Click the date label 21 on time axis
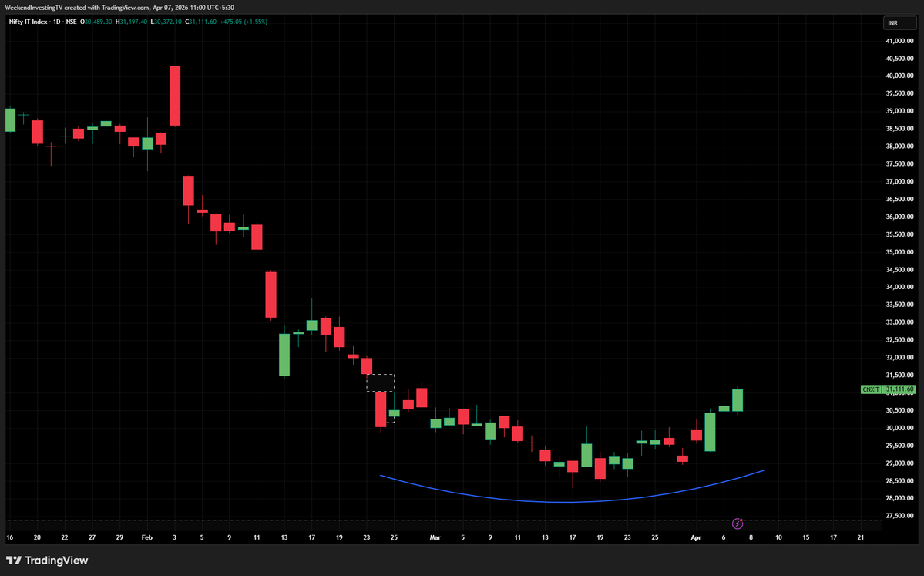924x576 pixels. coord(861,537)
